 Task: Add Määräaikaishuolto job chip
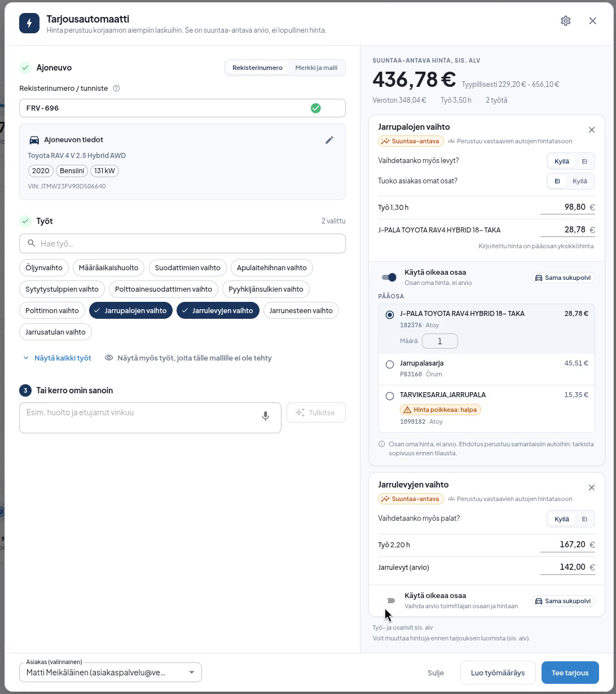108,267
